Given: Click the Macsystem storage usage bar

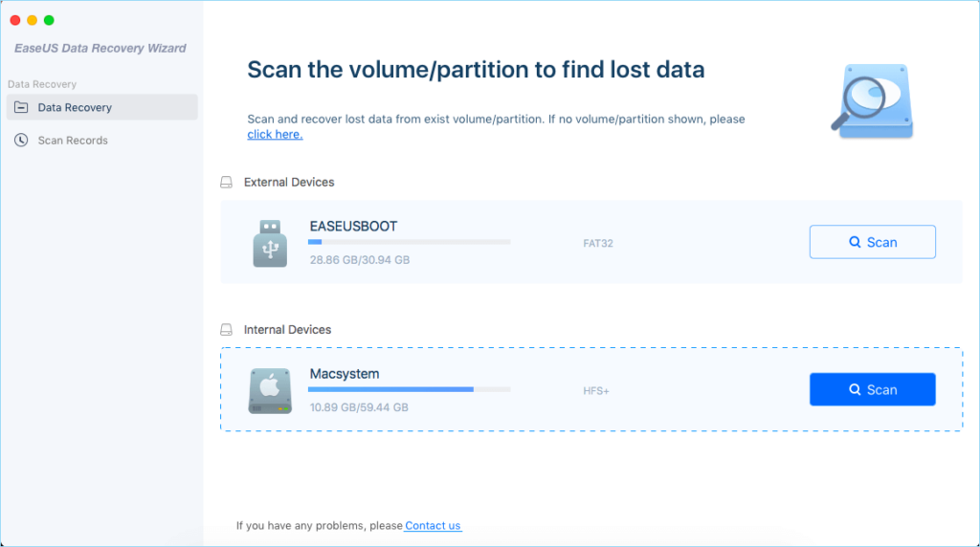Looking at the screenshot, I should (x=409, y=389).
